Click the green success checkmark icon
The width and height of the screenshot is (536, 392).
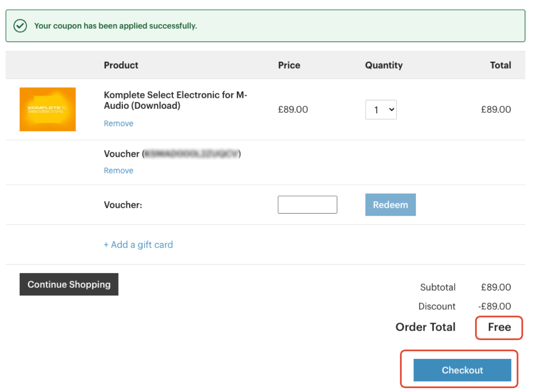[20, 26]
